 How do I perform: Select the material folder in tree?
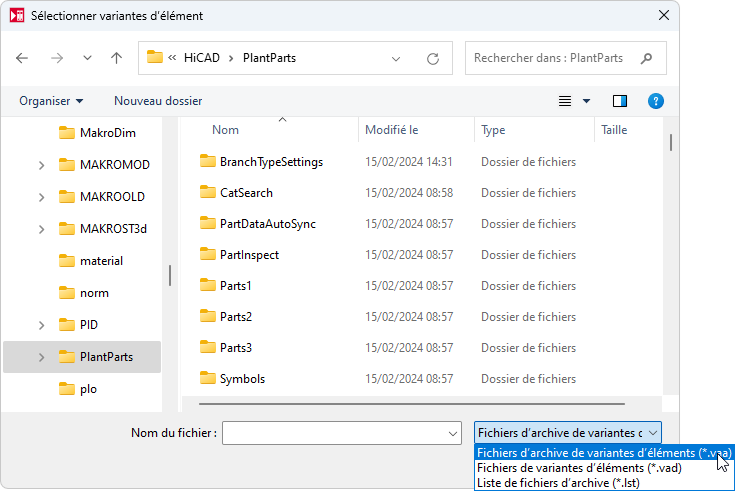click(x=101, y=261)
